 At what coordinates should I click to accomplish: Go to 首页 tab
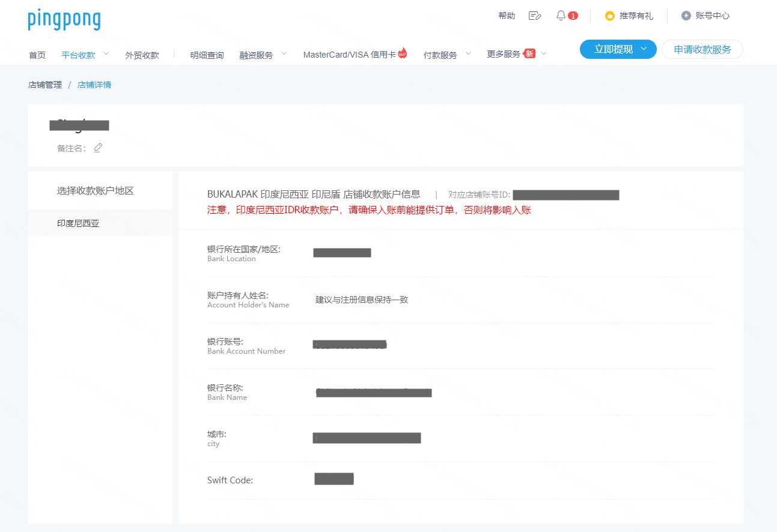point(37,55)
